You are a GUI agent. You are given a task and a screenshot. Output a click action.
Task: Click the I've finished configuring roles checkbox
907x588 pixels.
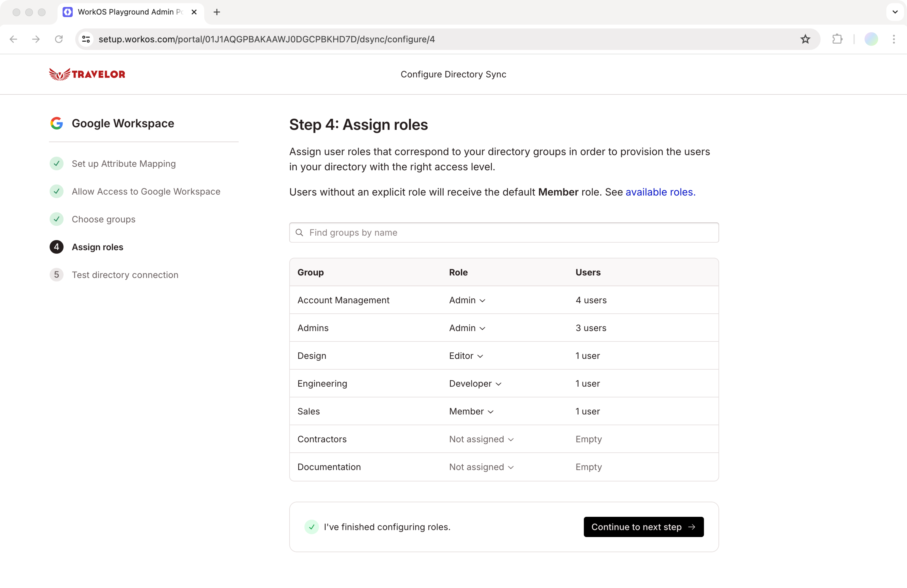(311, 527)
